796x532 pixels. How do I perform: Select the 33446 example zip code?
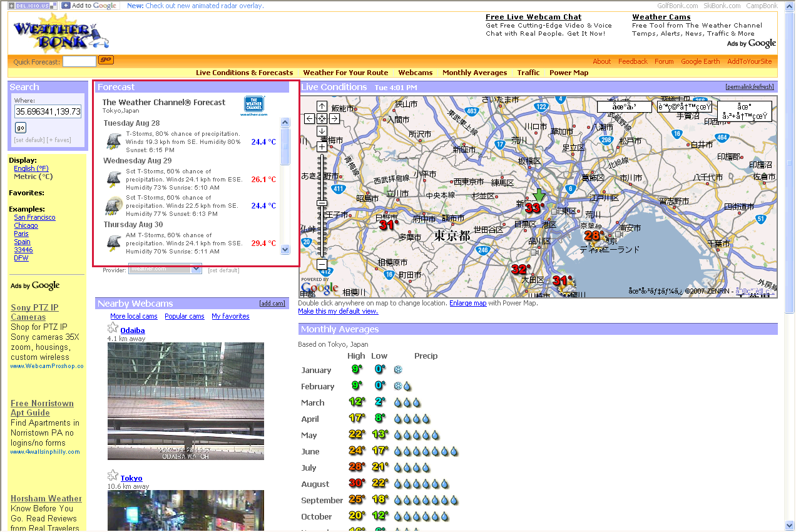coord(23,250)
